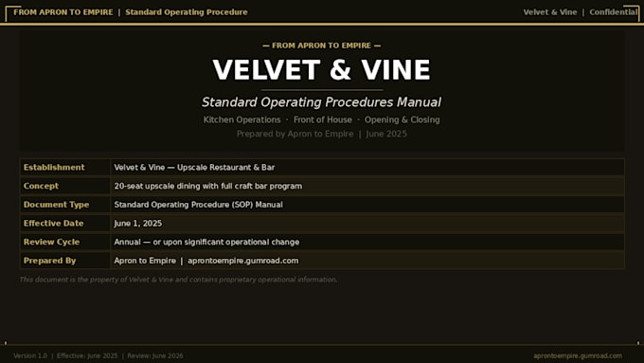Click the aprontoempire.gumroad.com link in Prepared By row

243,261
